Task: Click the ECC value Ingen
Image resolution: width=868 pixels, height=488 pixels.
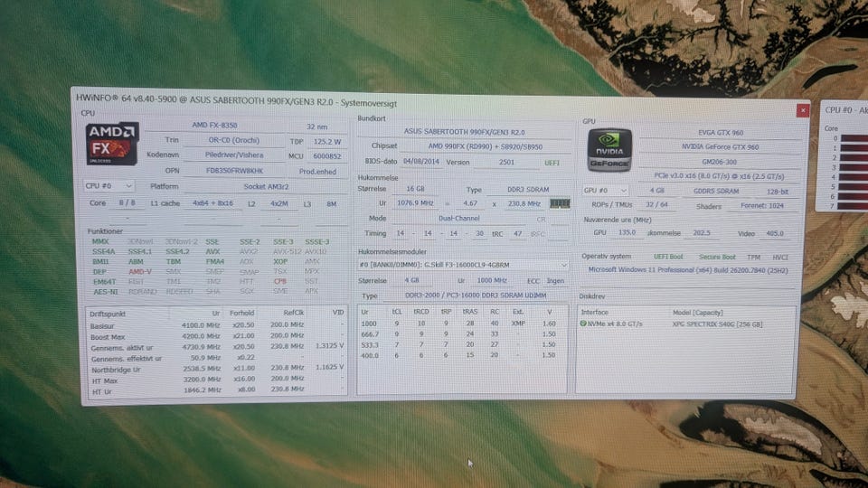Action: click(x=555, y=281)
